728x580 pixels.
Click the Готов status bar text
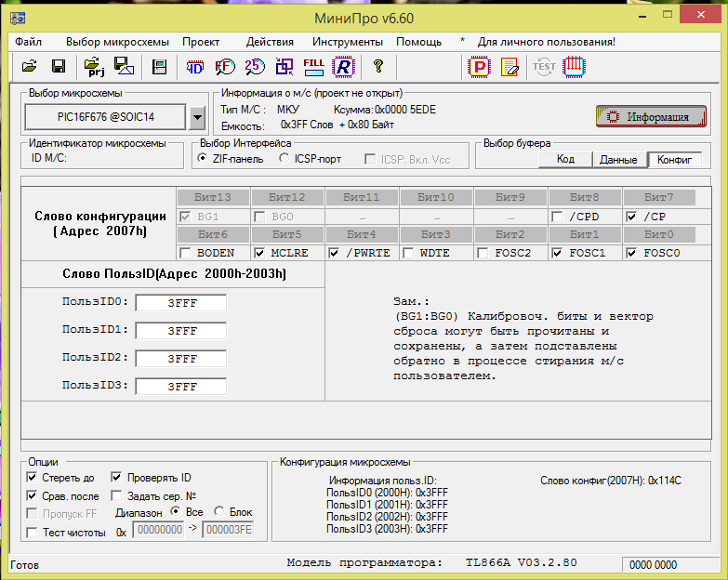click(x=24, y=565)
